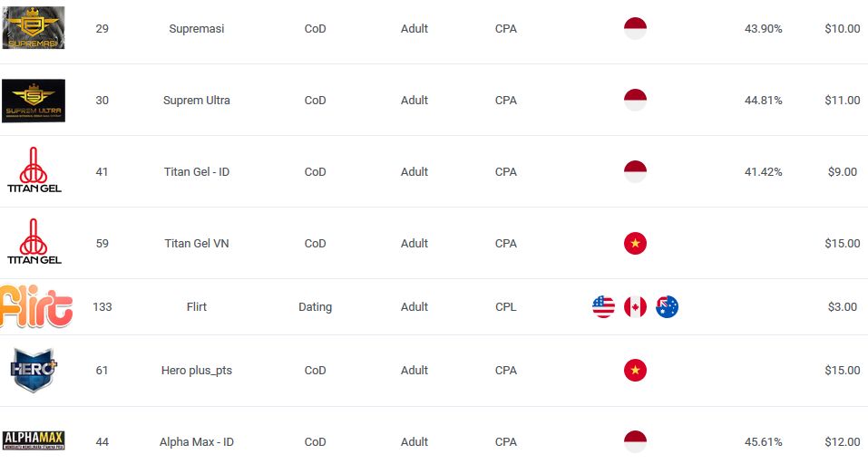Click Indonesia flag in Supremasi row
The width and height of the screenshot is (868, 464).
click(x=635, y=28)
